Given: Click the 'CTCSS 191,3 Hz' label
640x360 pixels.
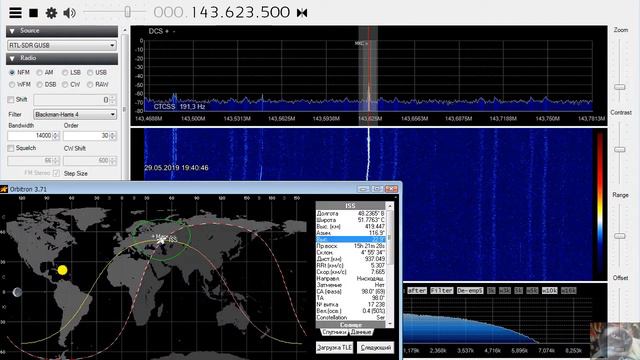Looking at the screenshot, I should tap(179, 107).
